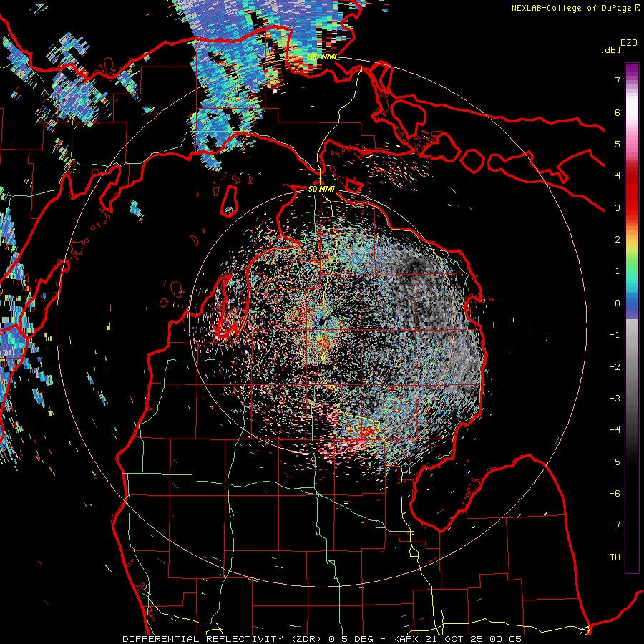The width and height of the screenshot is (644, 644).
Task: Click the -5 tick label on color scale
Action: pos(615,462)
